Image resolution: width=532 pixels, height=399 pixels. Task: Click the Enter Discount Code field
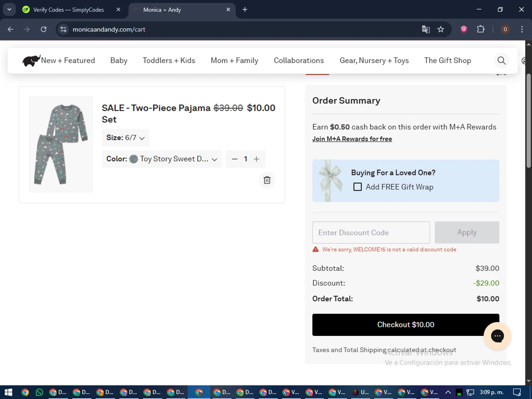click(371, 233)
